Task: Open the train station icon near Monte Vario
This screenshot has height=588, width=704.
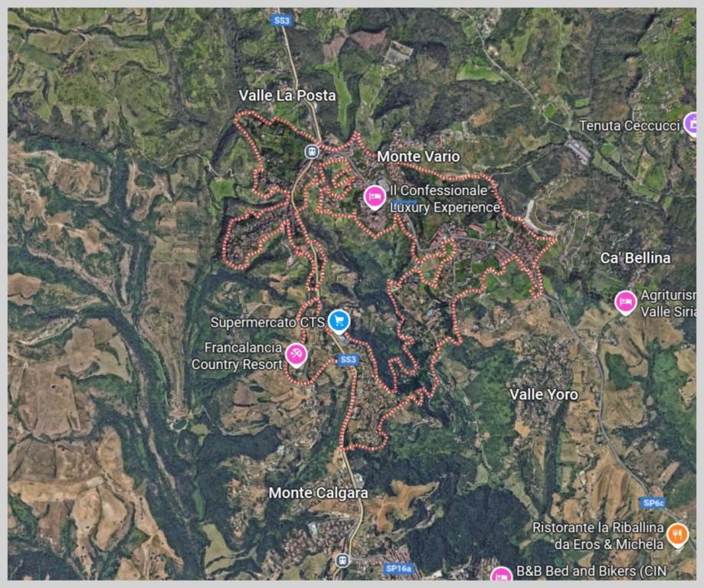Action: pos(312,152)
